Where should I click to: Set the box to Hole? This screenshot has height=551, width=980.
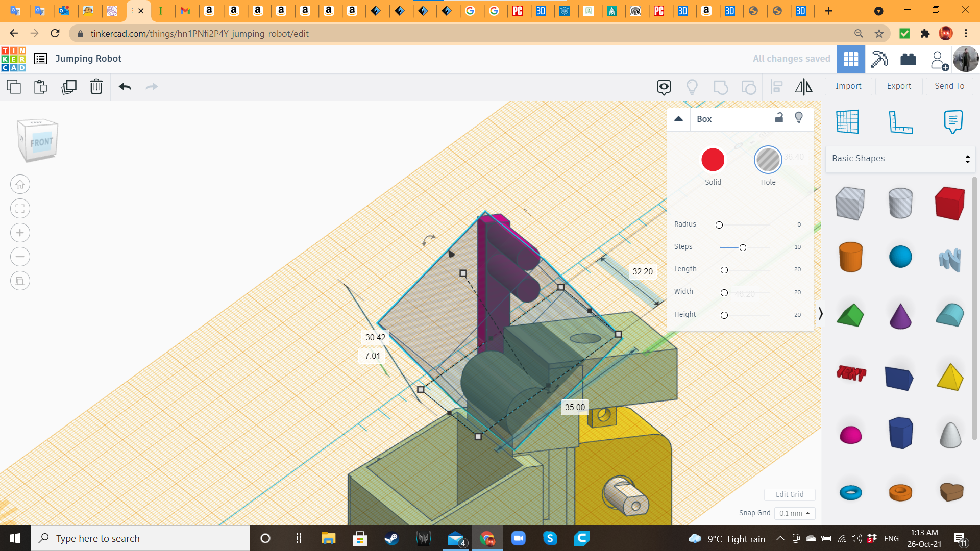click(768, 160)
